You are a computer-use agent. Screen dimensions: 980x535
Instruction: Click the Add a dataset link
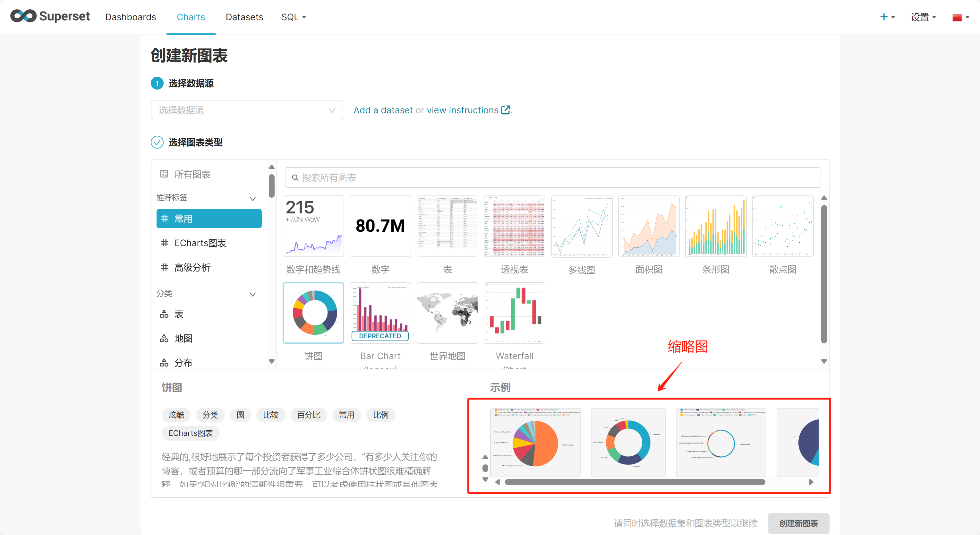pos(383,110)
